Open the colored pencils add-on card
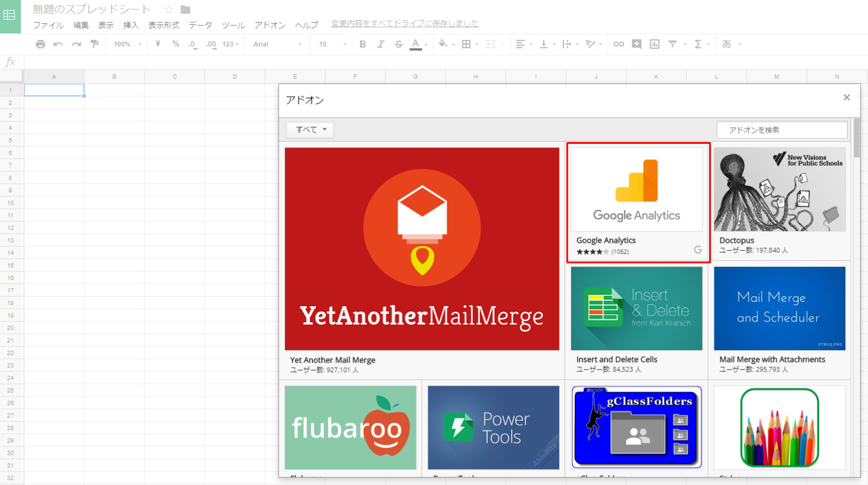Image resolution: width=868 pixels, height=485 pixels. pos(779,429)
